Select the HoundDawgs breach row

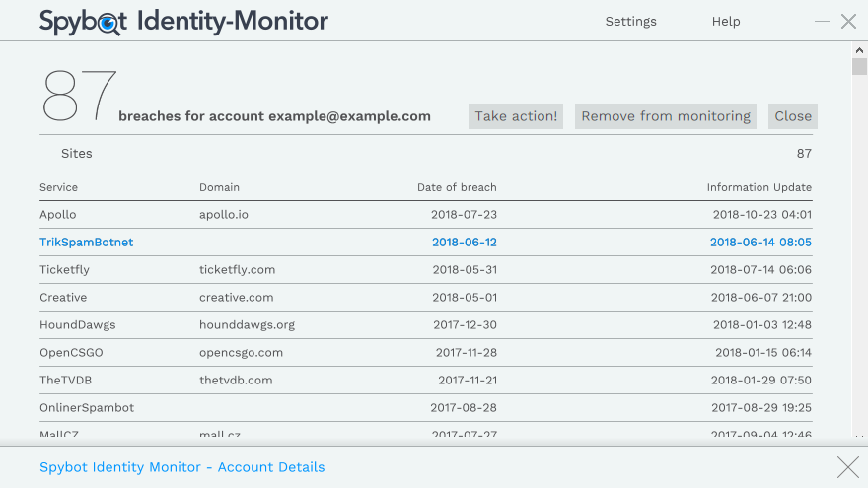pos(77,325)
